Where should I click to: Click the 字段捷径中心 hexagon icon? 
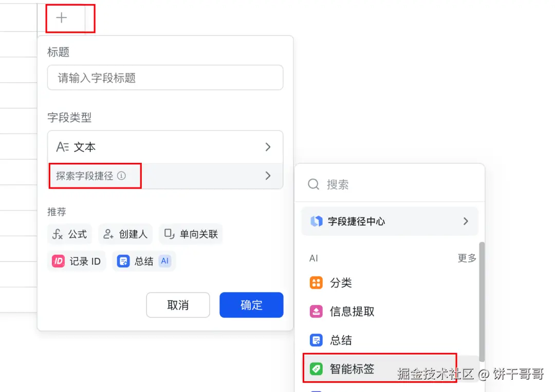tap(316, 221)
